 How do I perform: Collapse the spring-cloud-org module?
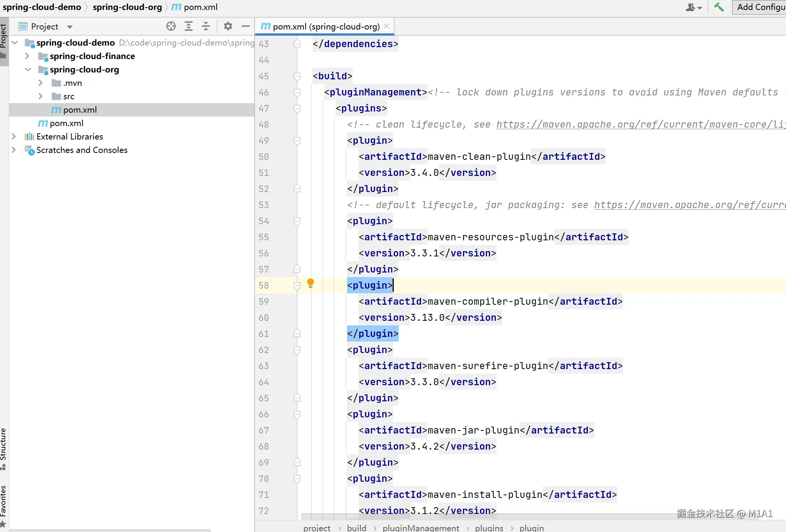pos(28,69)
